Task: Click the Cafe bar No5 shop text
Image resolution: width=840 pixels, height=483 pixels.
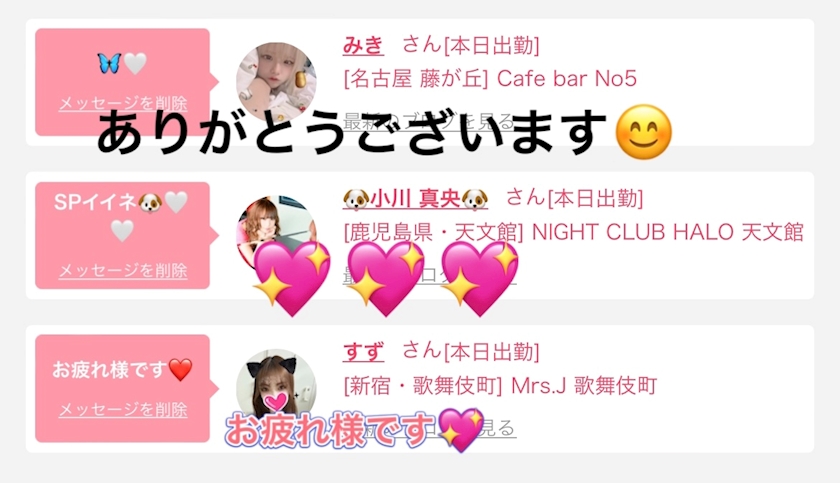Action: 567,79
